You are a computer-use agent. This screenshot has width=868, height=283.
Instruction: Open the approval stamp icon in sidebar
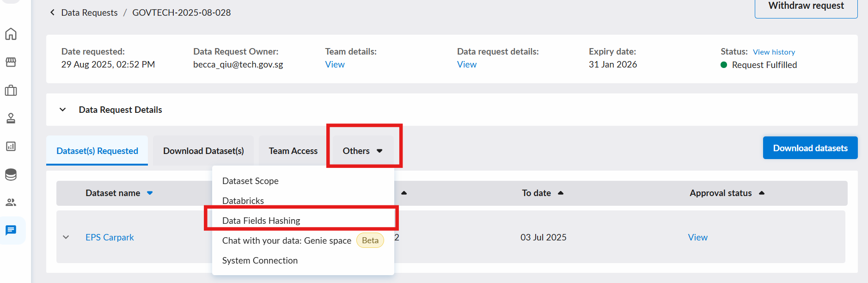pos(11,118)
